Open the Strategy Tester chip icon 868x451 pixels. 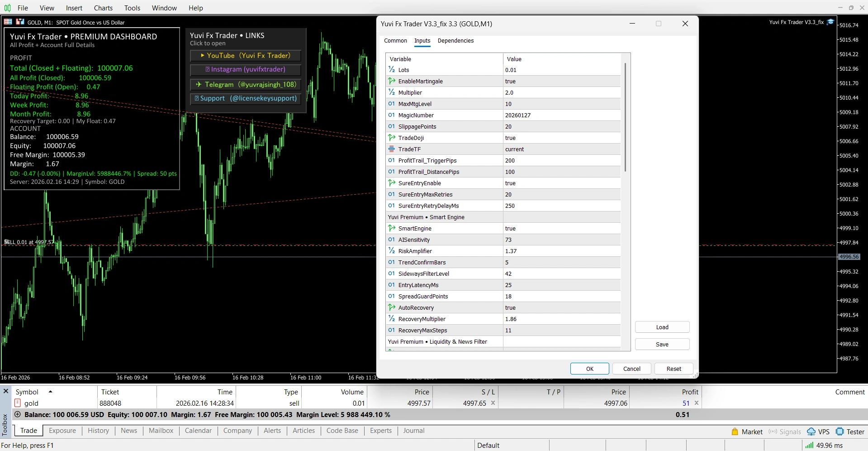point(840,432)
